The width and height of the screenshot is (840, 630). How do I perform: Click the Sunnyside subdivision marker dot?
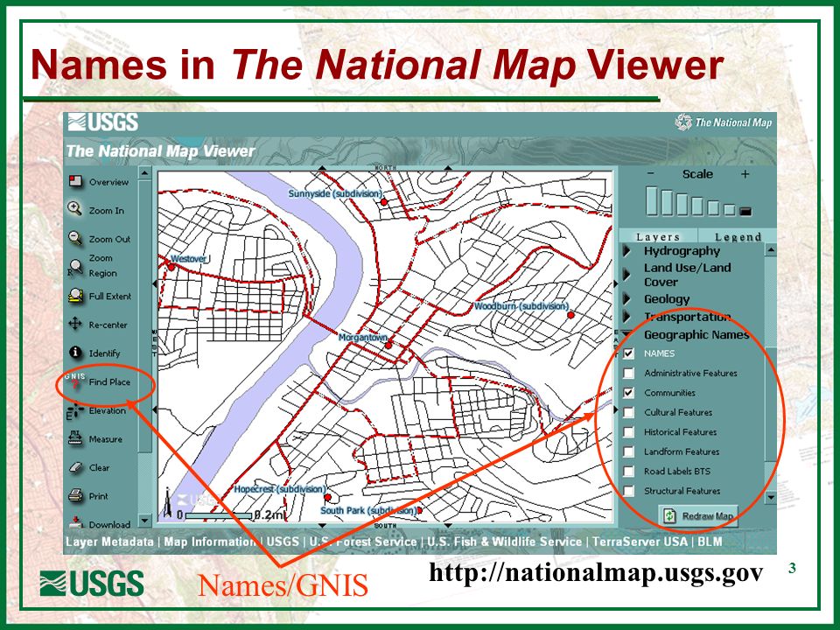click(x=383, y=202)
